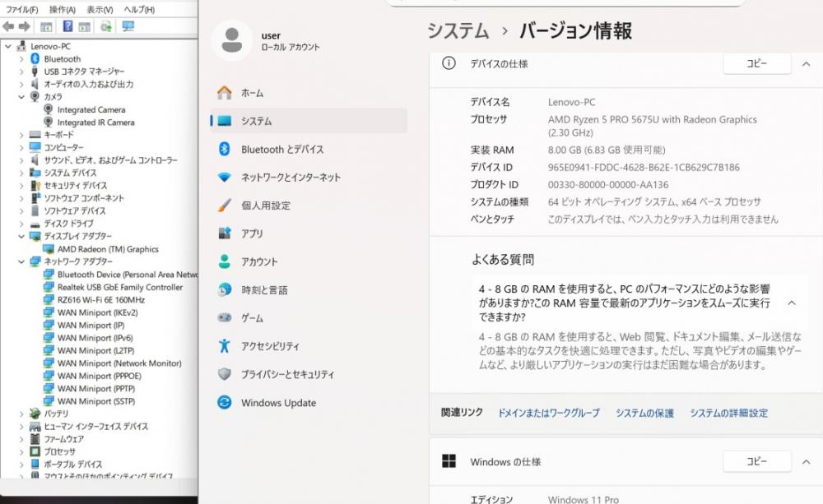Open プライバシーとセキュリティ settings
Viewport: 823px width, 504px height.
pos(309,374)
